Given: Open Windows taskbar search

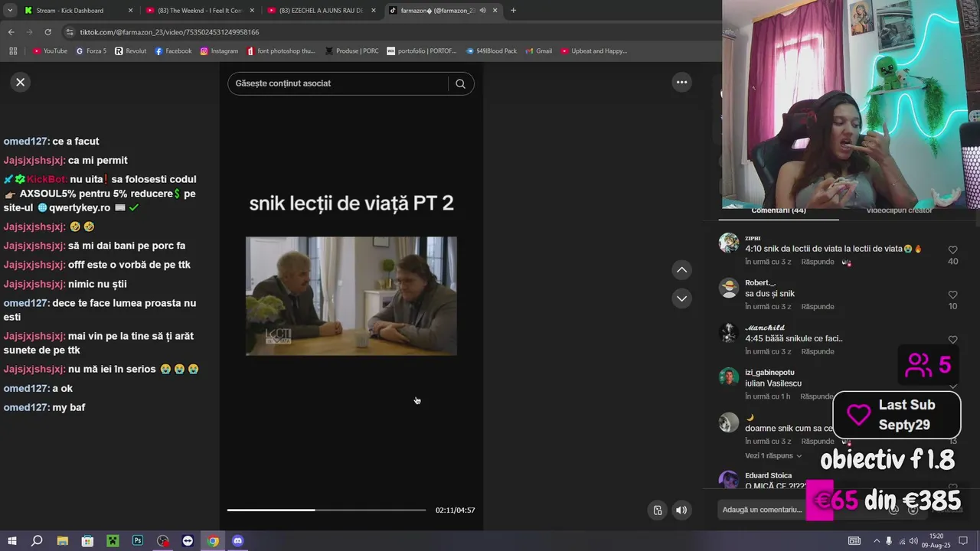Looking at the screenshot, I should click(x=37, y=541).
